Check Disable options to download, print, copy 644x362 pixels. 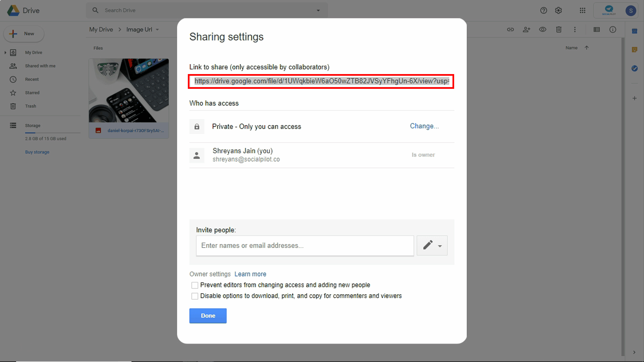coord(195,296)
